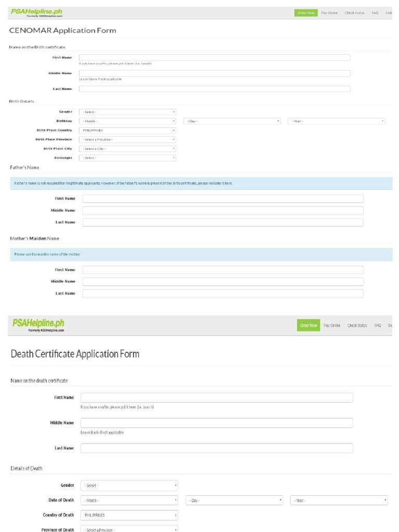Viewport: 399px width, 532px height.
Task: Click the Mother's Maiden Last Name field
Action: coord(223,294)
